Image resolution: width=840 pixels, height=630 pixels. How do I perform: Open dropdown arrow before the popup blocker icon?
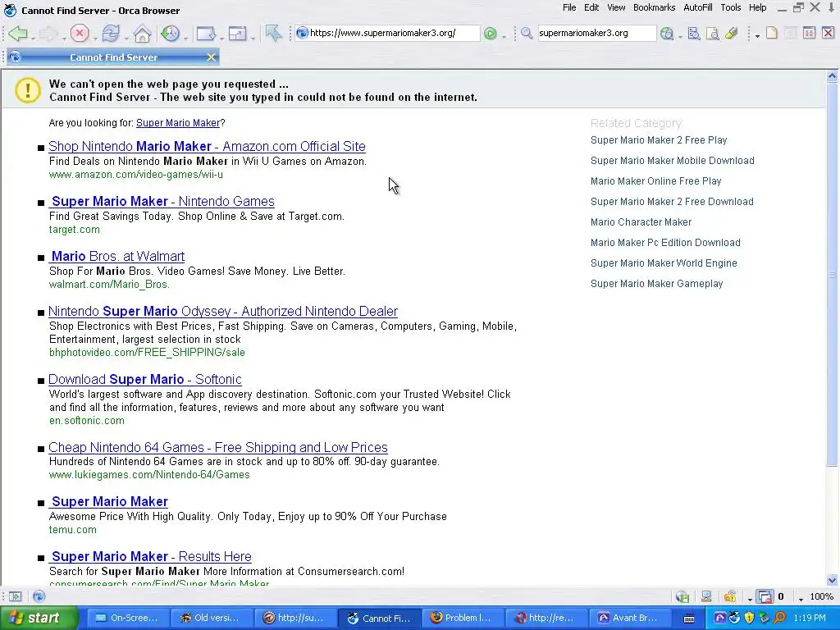(x=750, y=599)
